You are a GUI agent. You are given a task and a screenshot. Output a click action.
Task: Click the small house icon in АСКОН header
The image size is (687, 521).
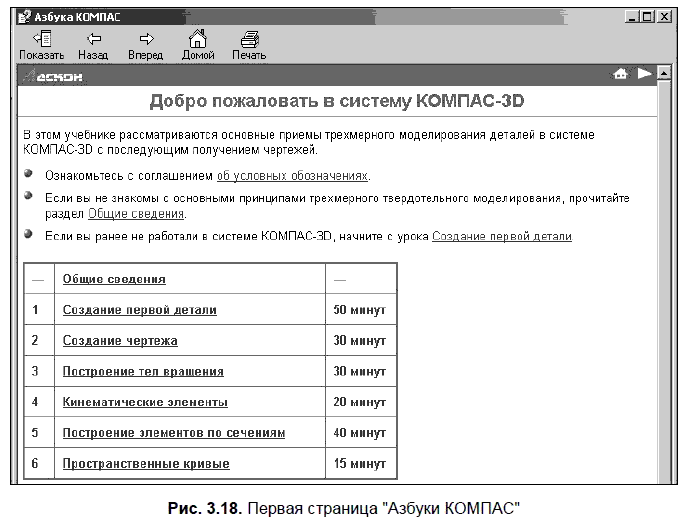point(620,74)
